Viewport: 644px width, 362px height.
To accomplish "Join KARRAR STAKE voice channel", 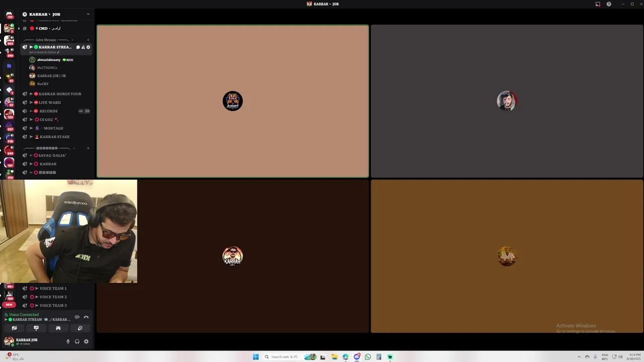I will coord(56,137).
